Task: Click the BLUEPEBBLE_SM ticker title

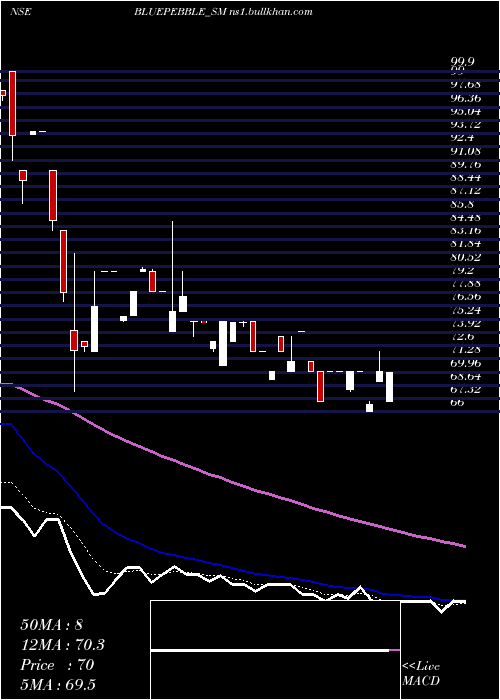Action: 180,12
